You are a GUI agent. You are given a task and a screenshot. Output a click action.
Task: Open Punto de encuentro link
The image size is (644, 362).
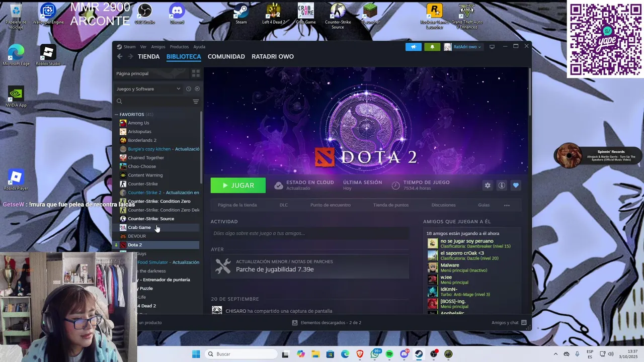331,205
